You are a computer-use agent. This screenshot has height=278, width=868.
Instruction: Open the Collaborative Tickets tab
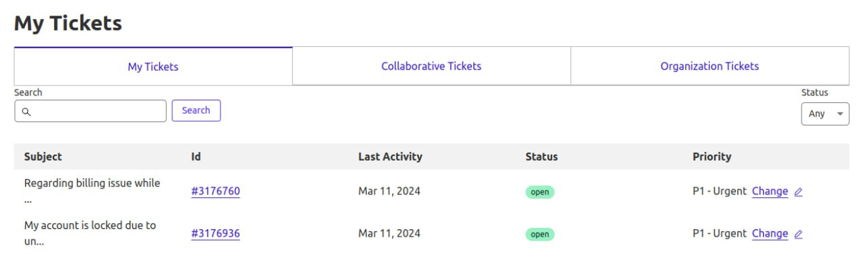coord(431,66)
